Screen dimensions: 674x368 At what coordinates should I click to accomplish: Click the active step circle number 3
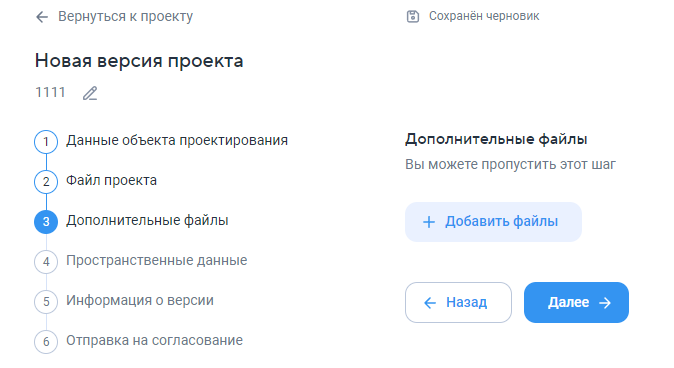click(46, 222)
